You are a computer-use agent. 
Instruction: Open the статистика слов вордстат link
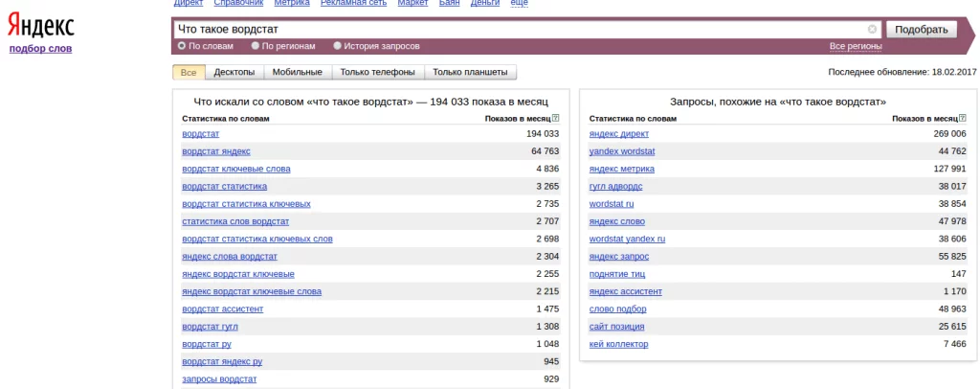tap(235, 221)
